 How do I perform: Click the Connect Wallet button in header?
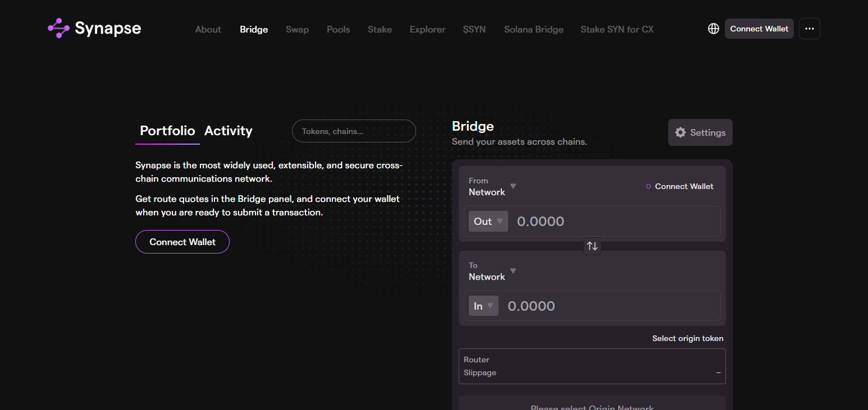(759, 28)
